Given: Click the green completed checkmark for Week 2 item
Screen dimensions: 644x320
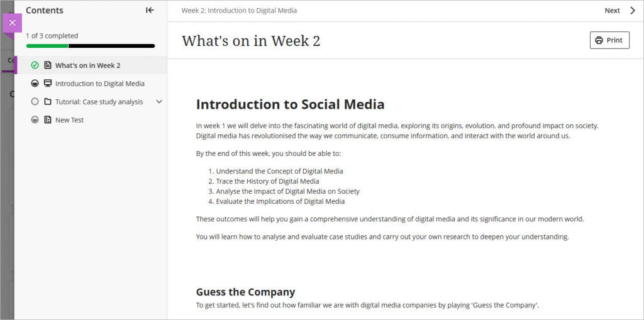Looking at the screenshot, I should pyautogui.click(x=35, y=65).
